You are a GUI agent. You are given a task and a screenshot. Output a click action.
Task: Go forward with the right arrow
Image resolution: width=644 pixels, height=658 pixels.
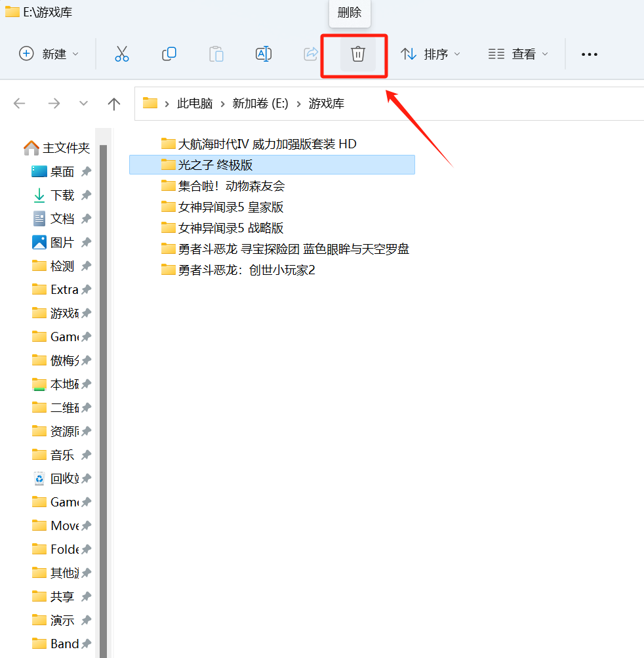(54, 103)
